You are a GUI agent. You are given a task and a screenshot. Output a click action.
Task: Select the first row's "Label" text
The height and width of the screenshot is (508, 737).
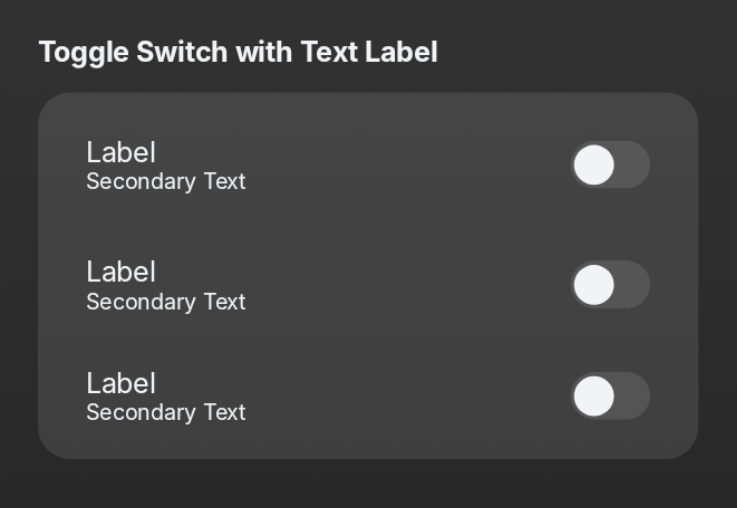121,152
